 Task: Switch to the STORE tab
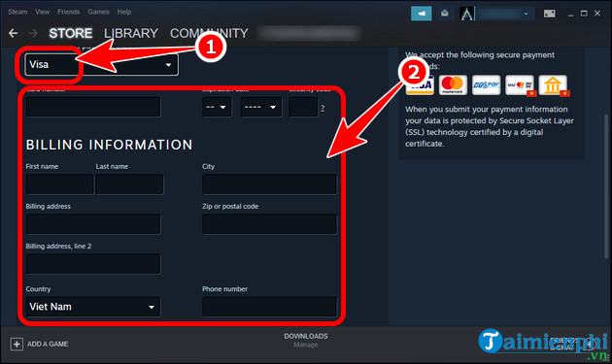(x=71, y=33)
